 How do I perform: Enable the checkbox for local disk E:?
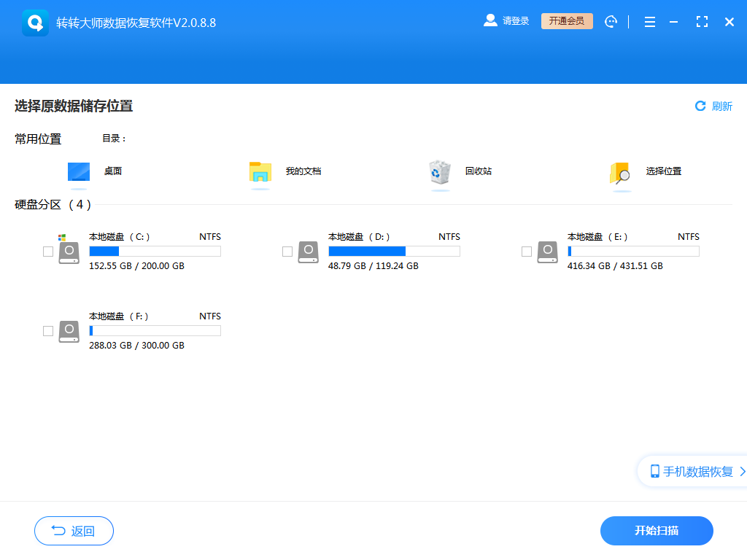tap(527, 252)
